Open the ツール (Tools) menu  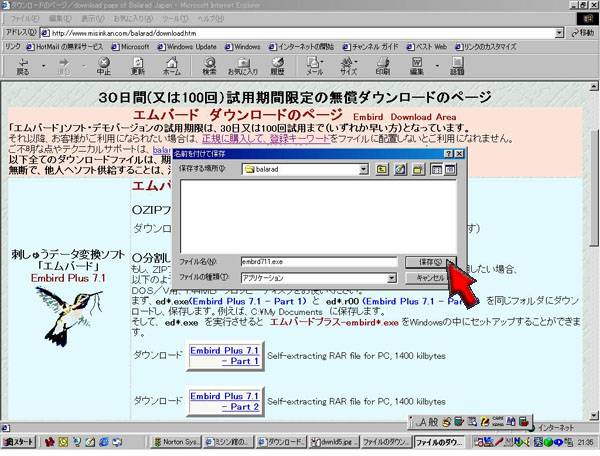point(175,18)
